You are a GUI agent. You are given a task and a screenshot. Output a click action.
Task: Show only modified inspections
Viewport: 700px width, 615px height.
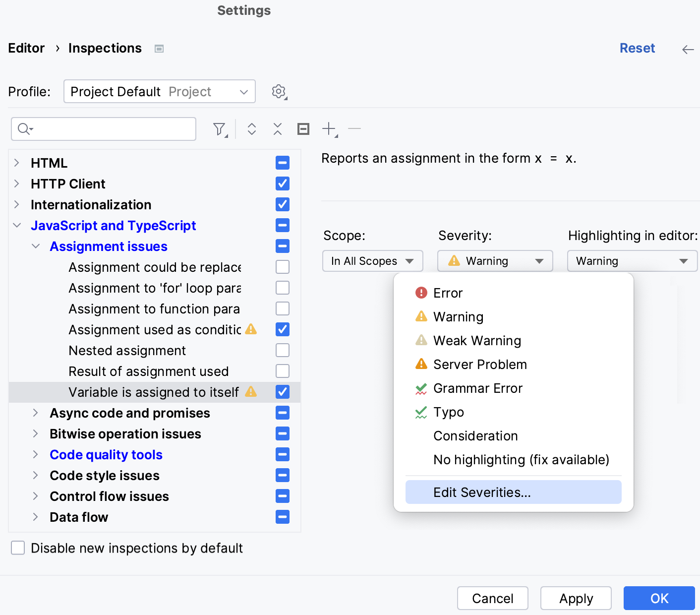coord(303,128)
